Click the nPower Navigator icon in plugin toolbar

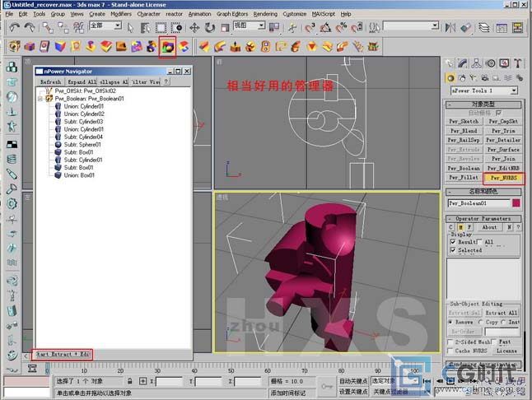(x=168, y=46)
